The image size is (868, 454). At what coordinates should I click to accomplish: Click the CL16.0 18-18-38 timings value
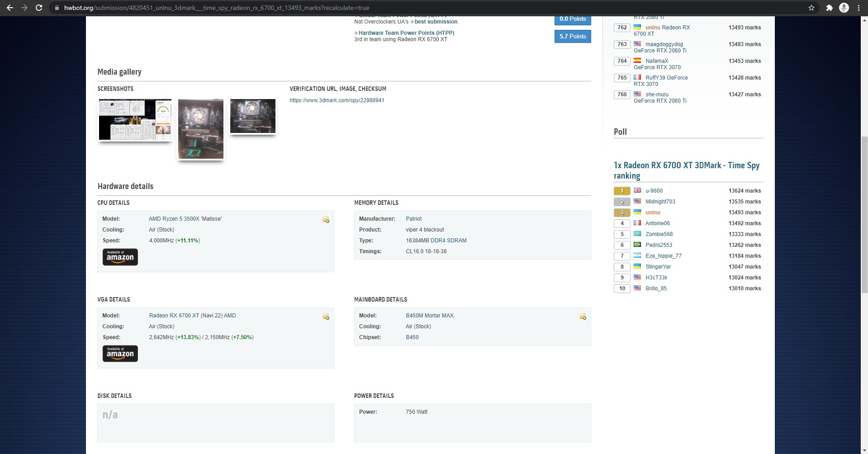[426, 251]
